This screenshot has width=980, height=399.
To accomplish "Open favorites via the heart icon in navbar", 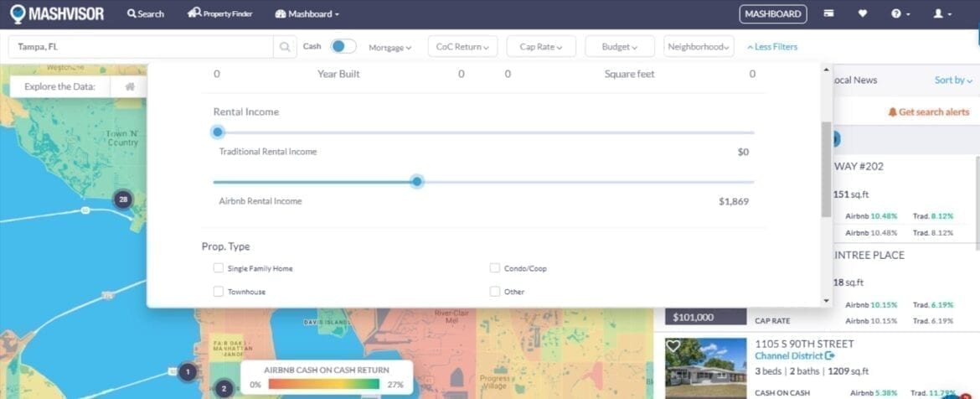I will pyautogui.click(x=863, y=14).
